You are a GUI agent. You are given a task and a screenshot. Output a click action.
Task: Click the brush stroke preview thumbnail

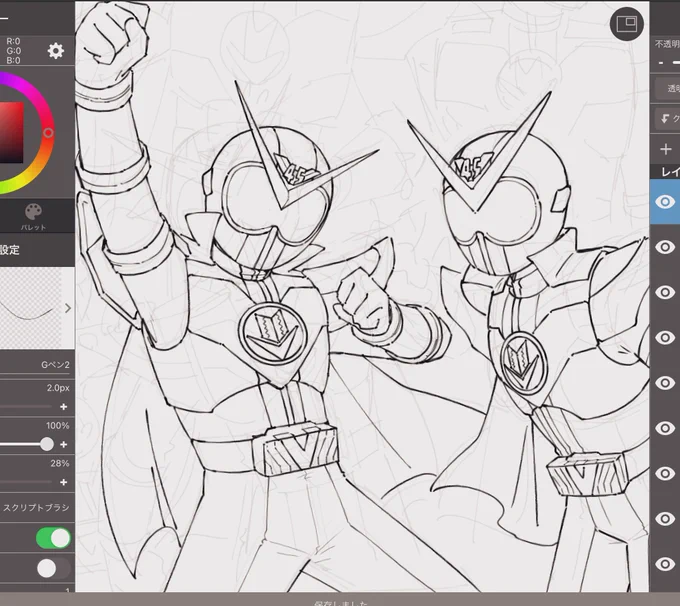pyautogui.click(x=30, y=308)
